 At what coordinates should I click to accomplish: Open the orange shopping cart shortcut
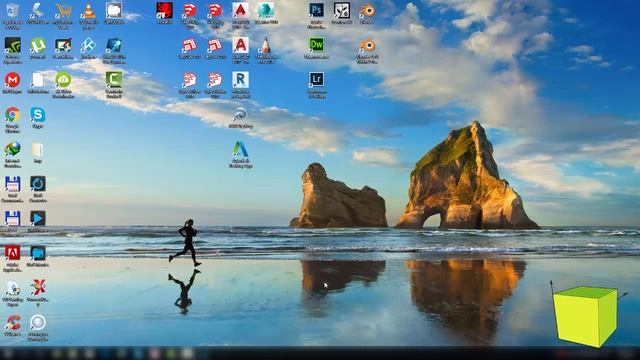click(x=63, y=11)
